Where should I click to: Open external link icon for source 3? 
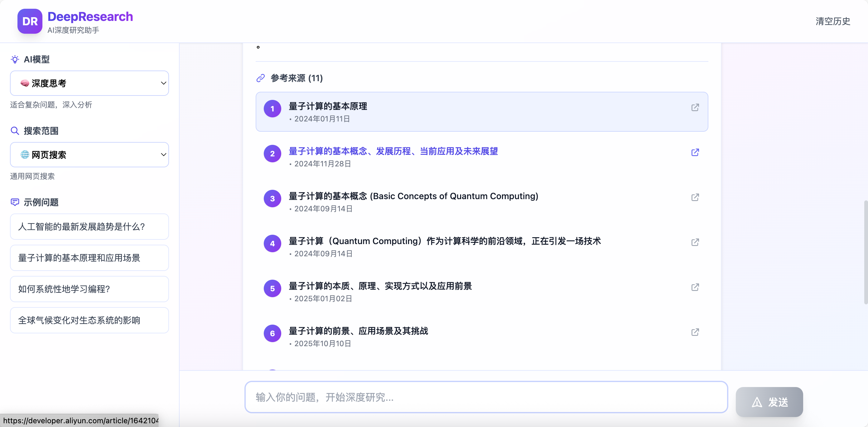click(695, 197)
